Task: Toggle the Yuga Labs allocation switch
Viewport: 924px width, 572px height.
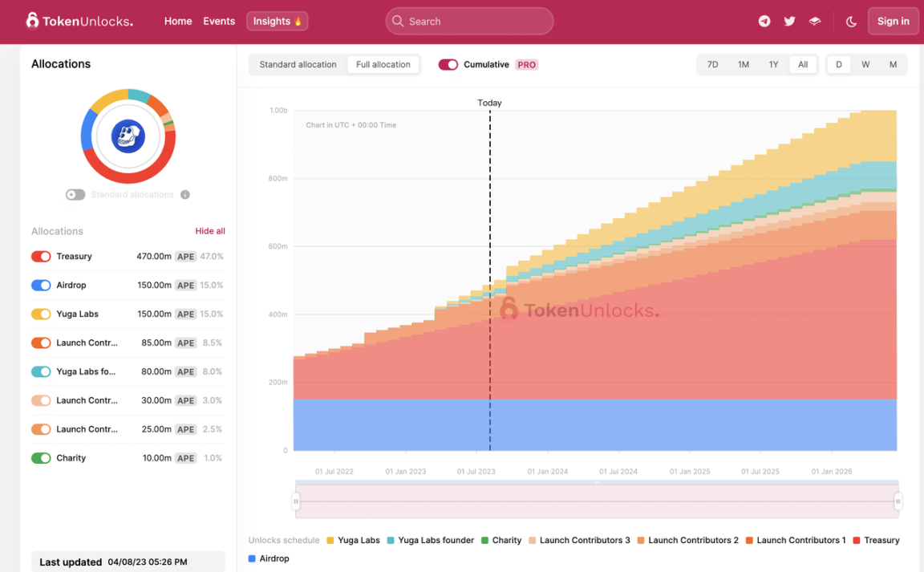Action: pyautogui.click(x=41, y=314)
